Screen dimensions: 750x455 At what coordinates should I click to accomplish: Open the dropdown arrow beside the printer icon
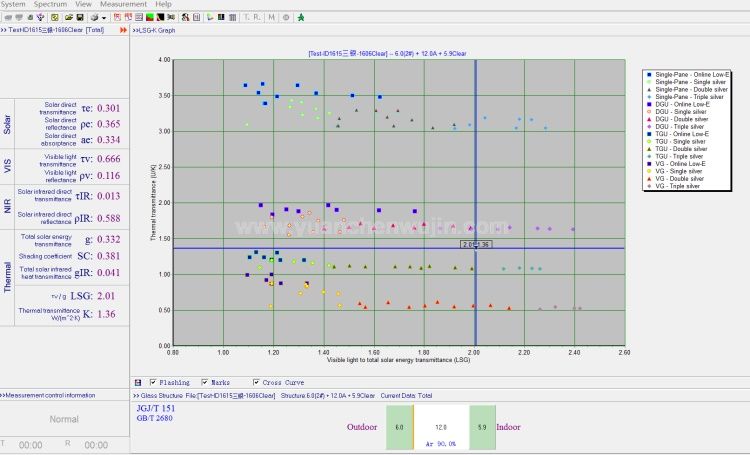(x=104, y=18)
